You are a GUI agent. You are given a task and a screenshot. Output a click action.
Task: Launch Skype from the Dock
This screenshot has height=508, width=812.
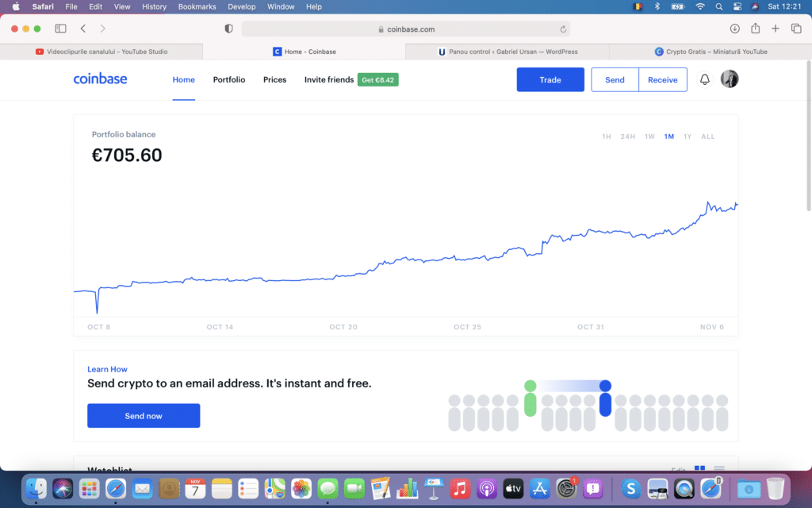coord(630,488)
